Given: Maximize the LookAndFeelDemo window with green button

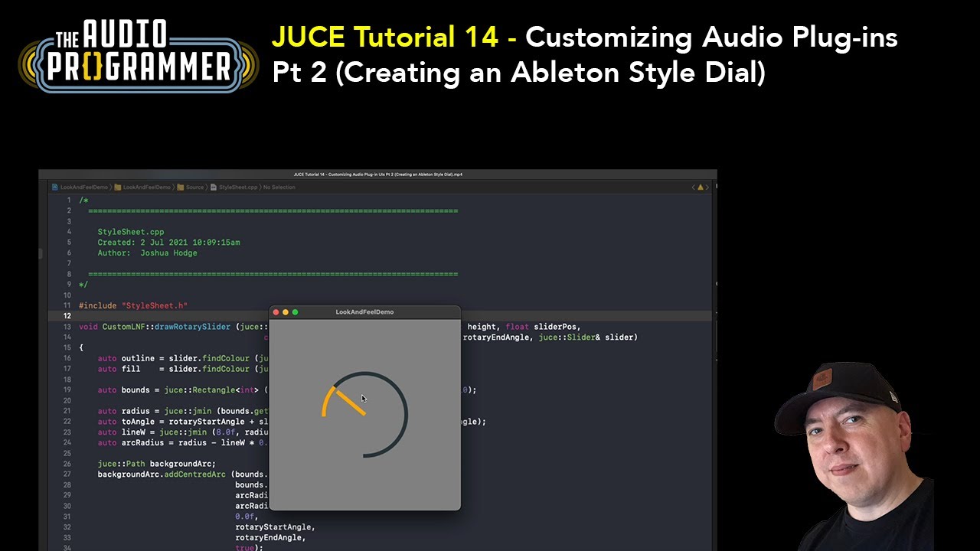Looking at the screenshot, I should pyautogui.click(x=295, y=312).
